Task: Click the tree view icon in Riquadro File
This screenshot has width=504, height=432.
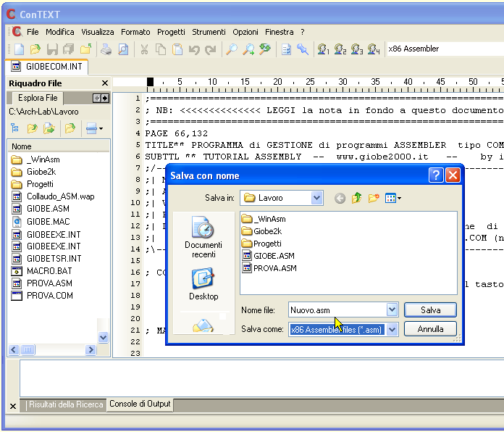Action: (14, 128)
